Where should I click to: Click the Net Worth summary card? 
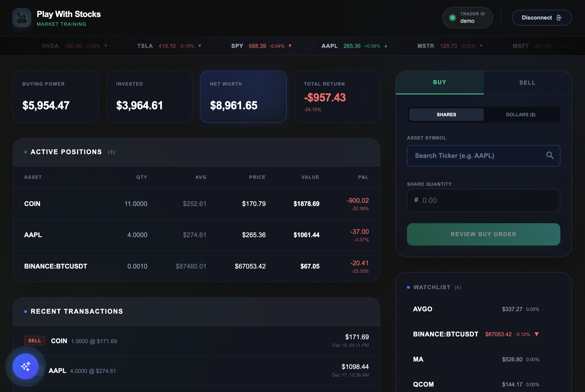point(243,97)
